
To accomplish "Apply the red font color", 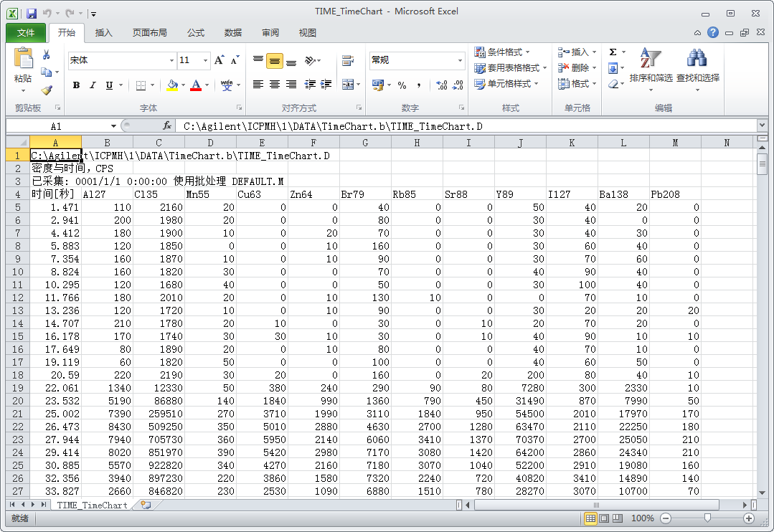I will 196,85.
